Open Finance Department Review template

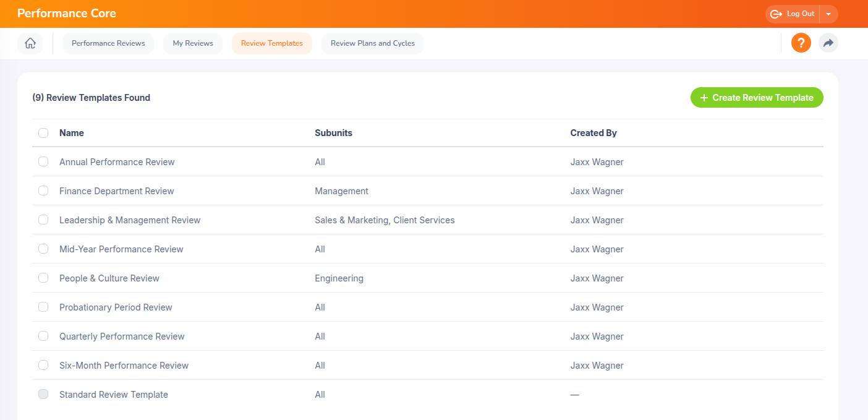click(x=117, y=191)
